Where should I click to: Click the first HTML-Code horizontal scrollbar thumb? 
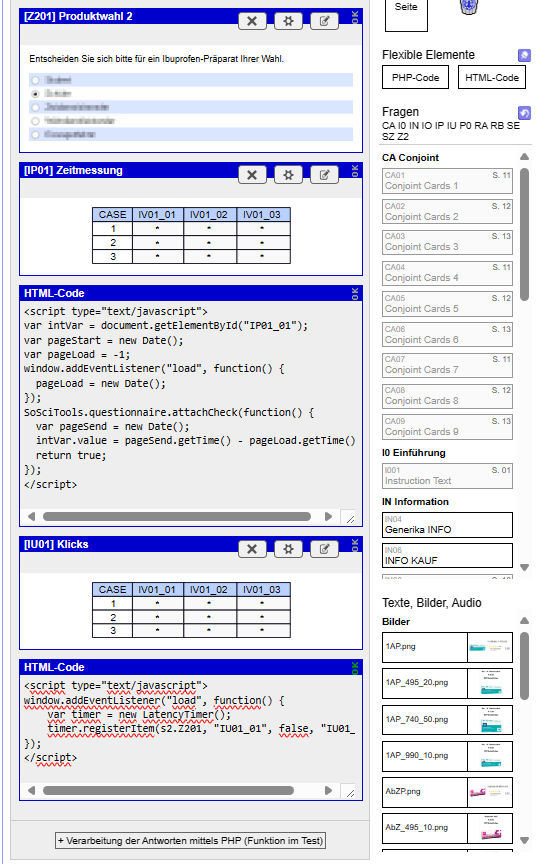point(177,516)
